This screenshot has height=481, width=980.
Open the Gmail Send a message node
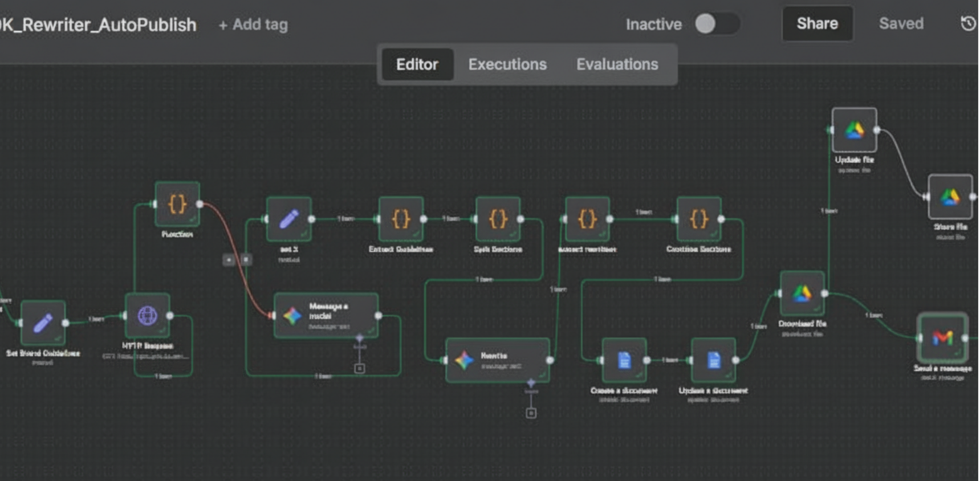942,338
